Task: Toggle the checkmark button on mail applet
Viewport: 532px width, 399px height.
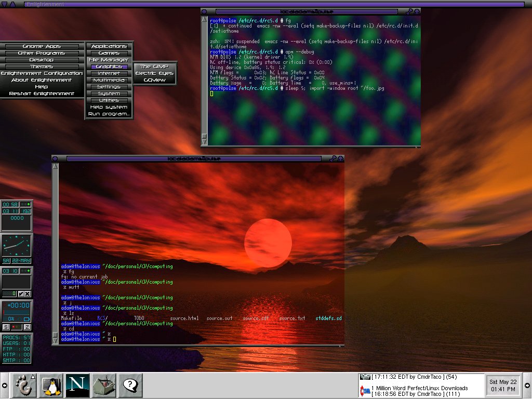Action: tap(21, 294)
